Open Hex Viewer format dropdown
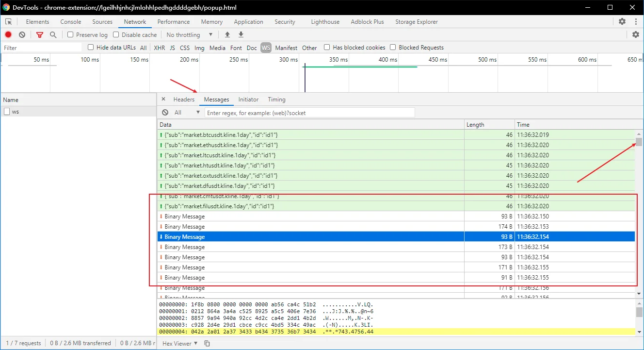The image size is (644, 350). (x=180, y=343)
